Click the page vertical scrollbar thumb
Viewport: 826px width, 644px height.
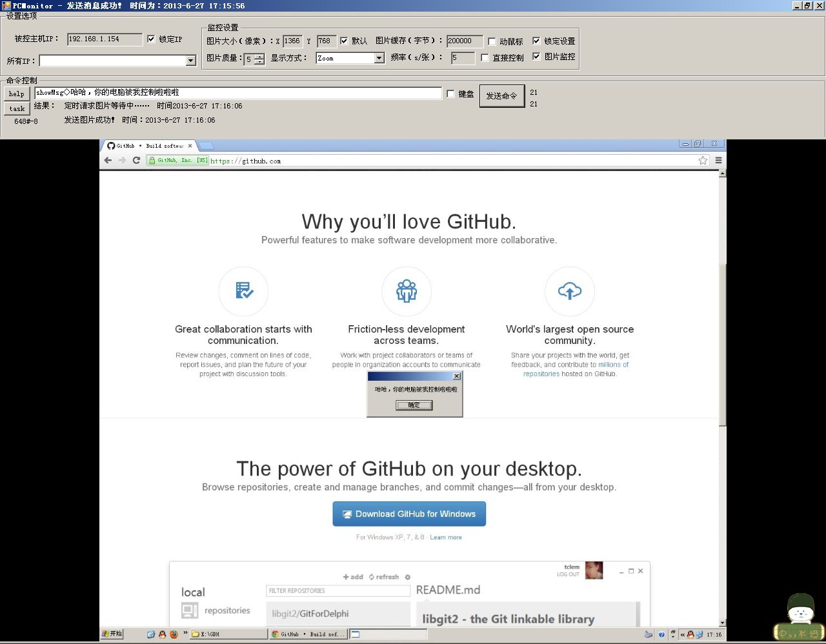[722, 344]
